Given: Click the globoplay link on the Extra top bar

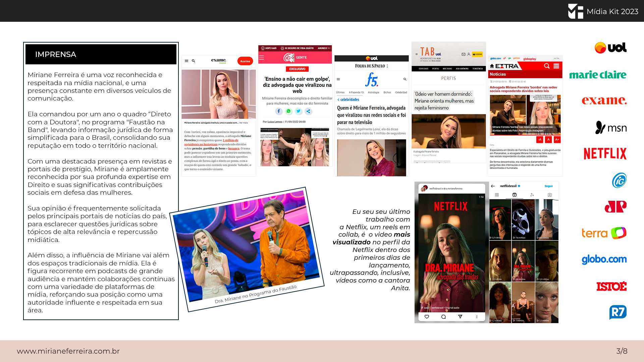Looking at the screenshot, I should [x=530, y=59].
